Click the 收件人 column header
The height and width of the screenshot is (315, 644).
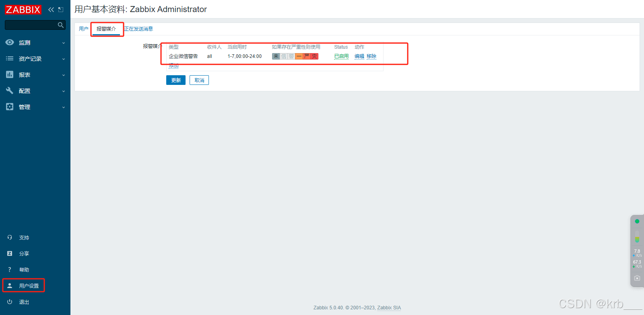(x=215, y=47)
